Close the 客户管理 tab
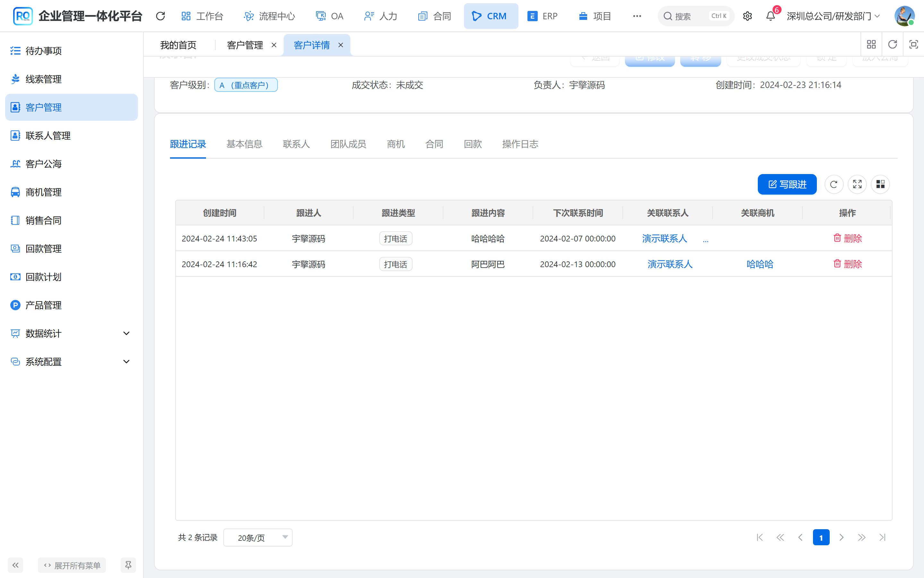This screenshot has height=578, width=924. (x=274, y=45)
